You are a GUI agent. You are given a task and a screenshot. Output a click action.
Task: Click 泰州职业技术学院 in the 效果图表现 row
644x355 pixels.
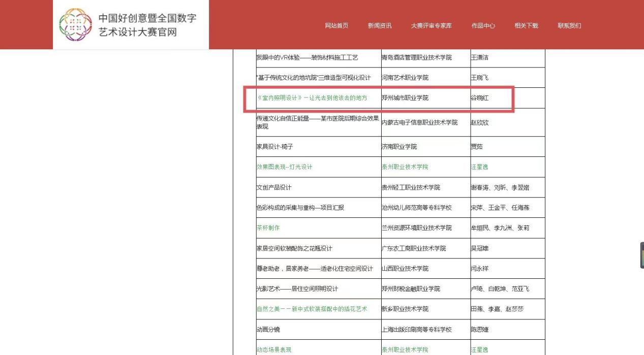(x=405, y=167)
